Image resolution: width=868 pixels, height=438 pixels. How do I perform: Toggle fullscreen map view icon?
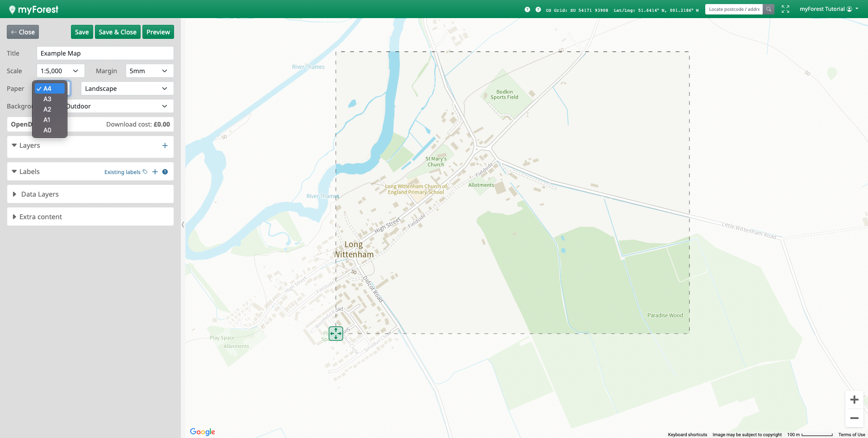tap(785, 9)
